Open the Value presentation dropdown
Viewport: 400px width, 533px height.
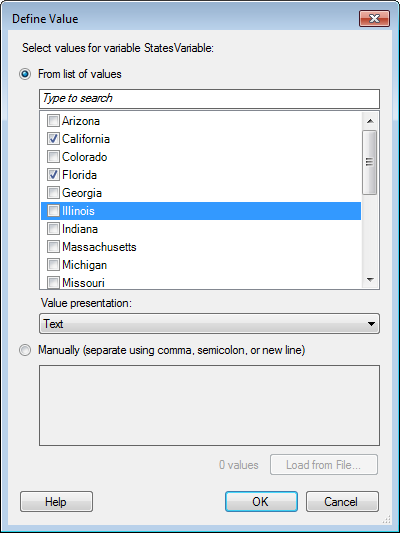209,324
